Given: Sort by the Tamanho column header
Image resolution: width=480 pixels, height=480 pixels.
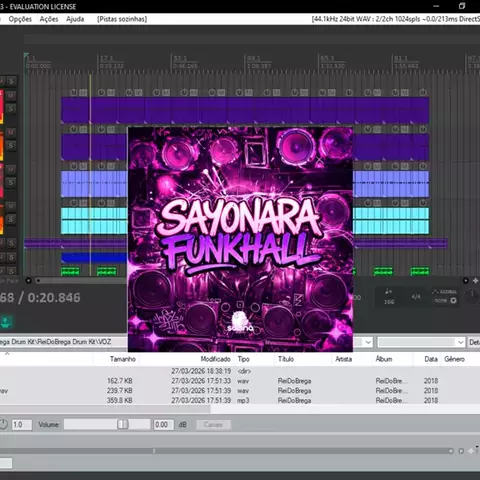Looking at the screenshot, I should (123, 359).
